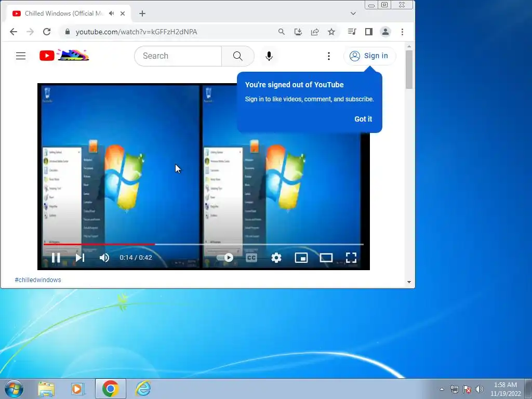
Task: View site information lock icon
Action: pyautogui.click(x=67, y=32)
